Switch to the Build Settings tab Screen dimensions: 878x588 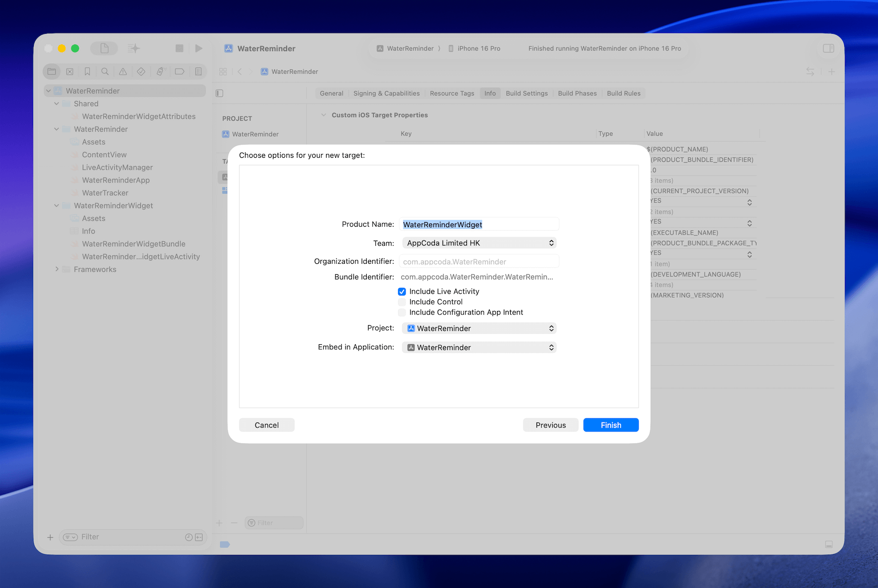[x=526, y=93]
